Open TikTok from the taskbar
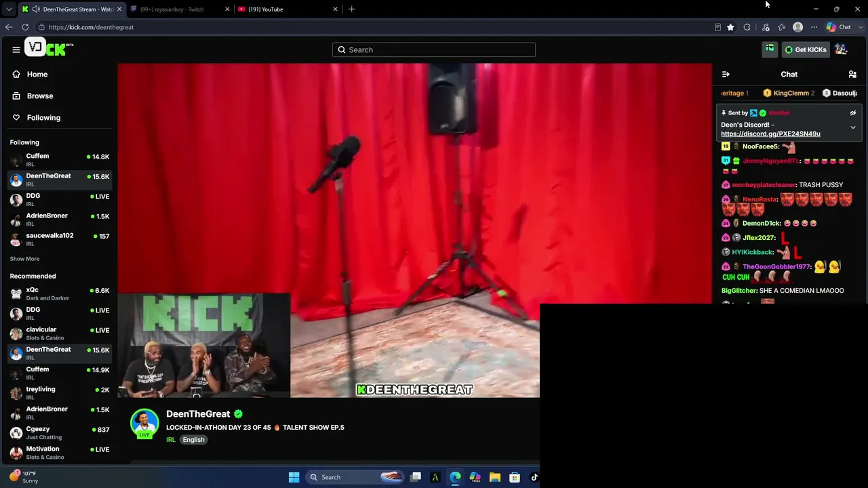 [534, 477]
